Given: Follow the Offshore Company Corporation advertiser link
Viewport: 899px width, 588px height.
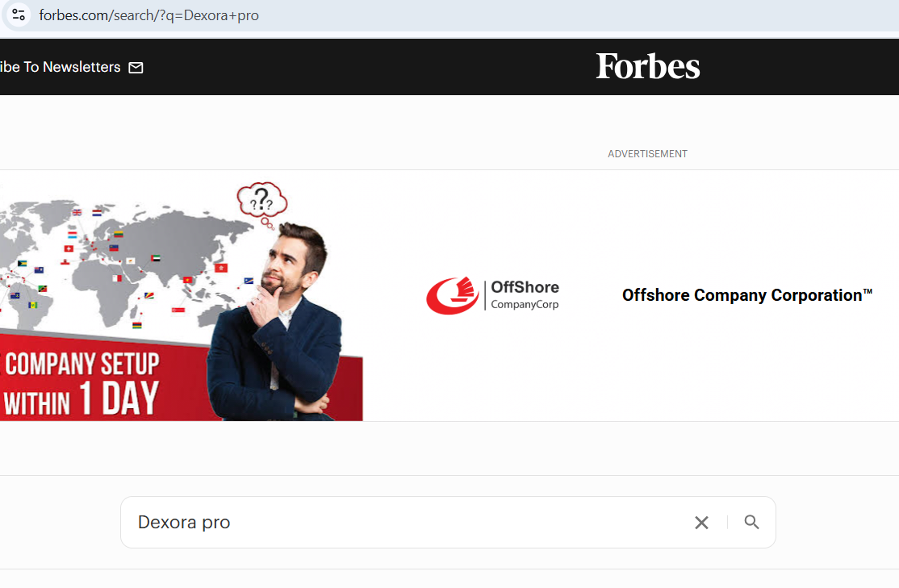Looking at the screenshot, I should (x=746, y=295).
